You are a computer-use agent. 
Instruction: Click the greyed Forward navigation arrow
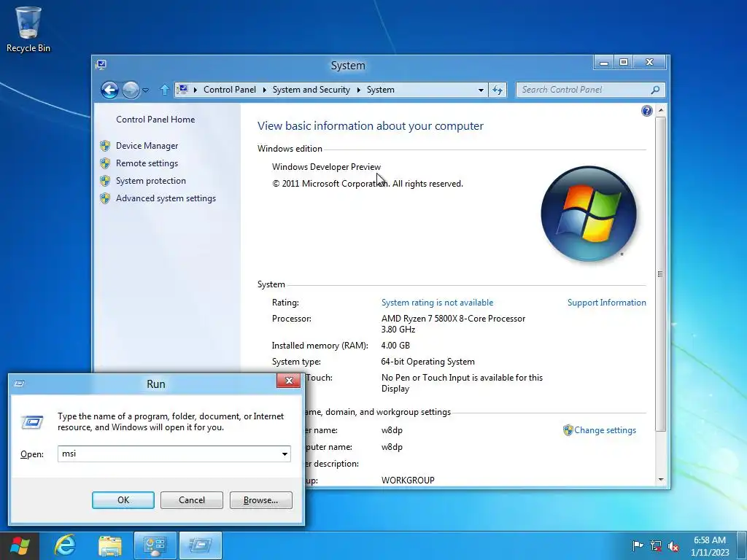pyautogui.click(x=131, y=90)
